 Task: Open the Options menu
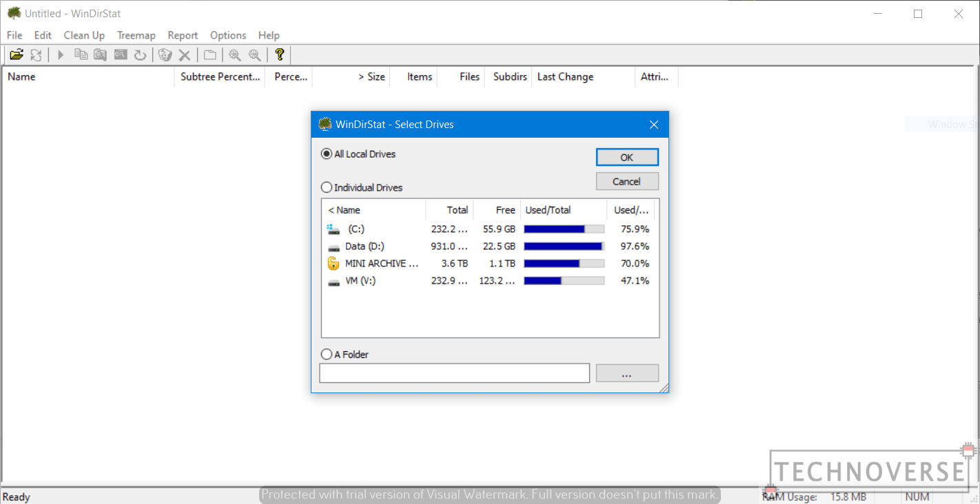[228, 35]
